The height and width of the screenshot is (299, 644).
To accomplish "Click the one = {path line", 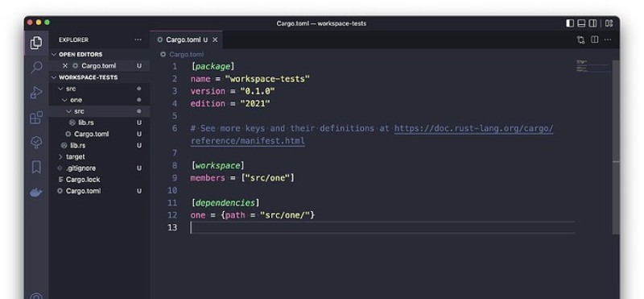I will point(252,214).
